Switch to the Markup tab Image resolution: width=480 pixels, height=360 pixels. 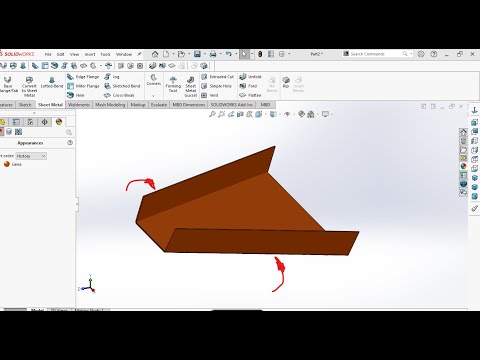tap(138, 105)
